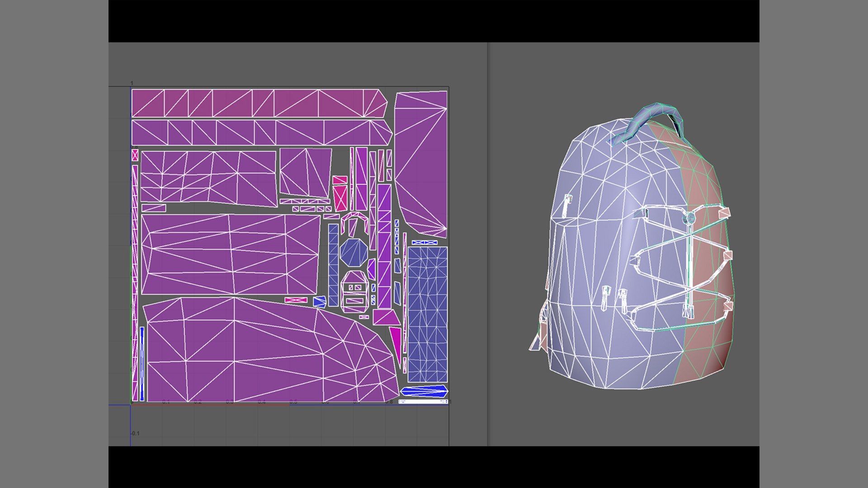Click the topmost long horizontal strip UV shell
This screenshot has height=488, width=868.
pyautogui.click(x=259, y=103)
